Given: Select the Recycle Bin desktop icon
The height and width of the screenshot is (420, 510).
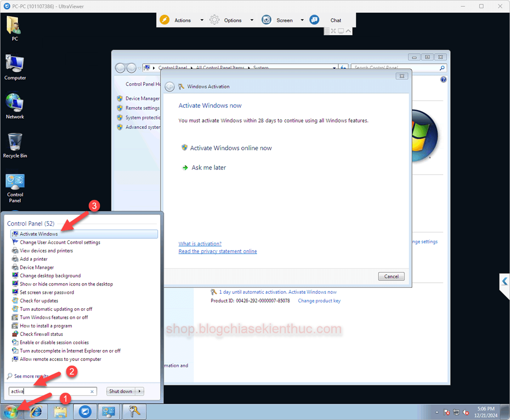Looking at the screenshot, I should click(15, 145).
